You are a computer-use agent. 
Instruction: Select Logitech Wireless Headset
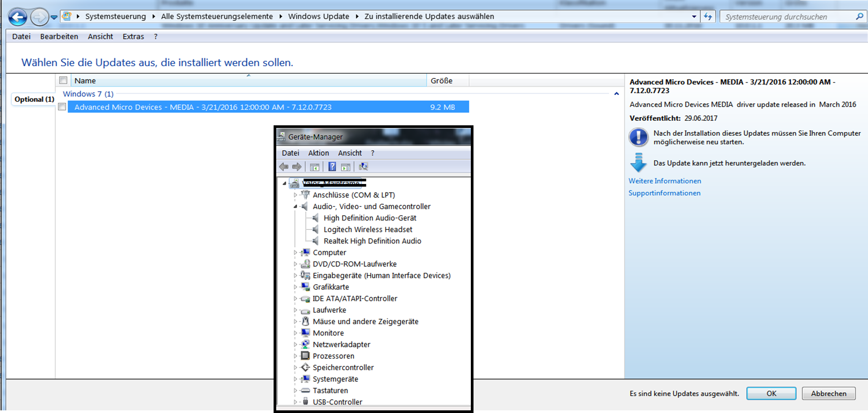click(x=368, y=229)
